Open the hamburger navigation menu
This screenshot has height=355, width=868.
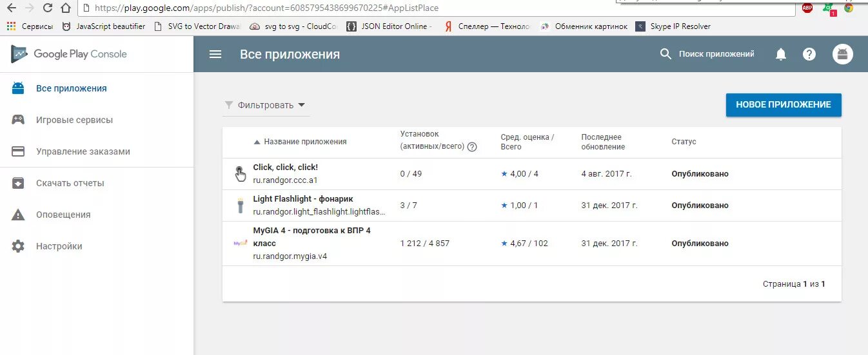[x=215, y=54]
